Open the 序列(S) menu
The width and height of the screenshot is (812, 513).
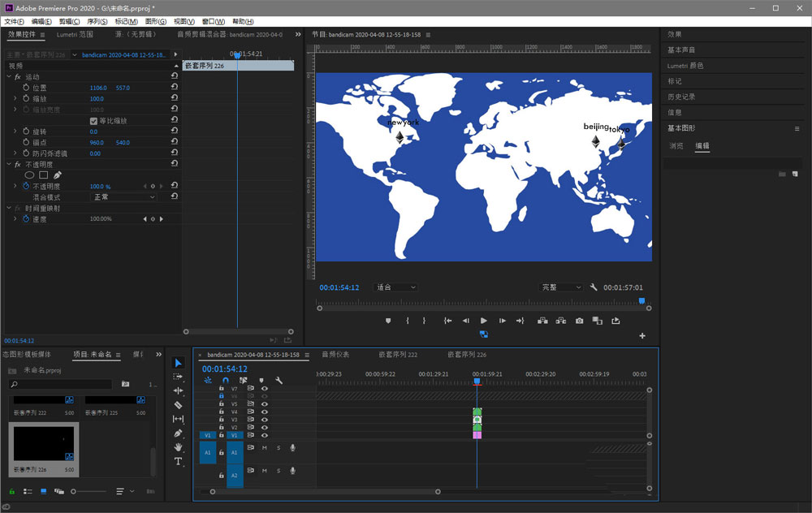click(97, 21)
